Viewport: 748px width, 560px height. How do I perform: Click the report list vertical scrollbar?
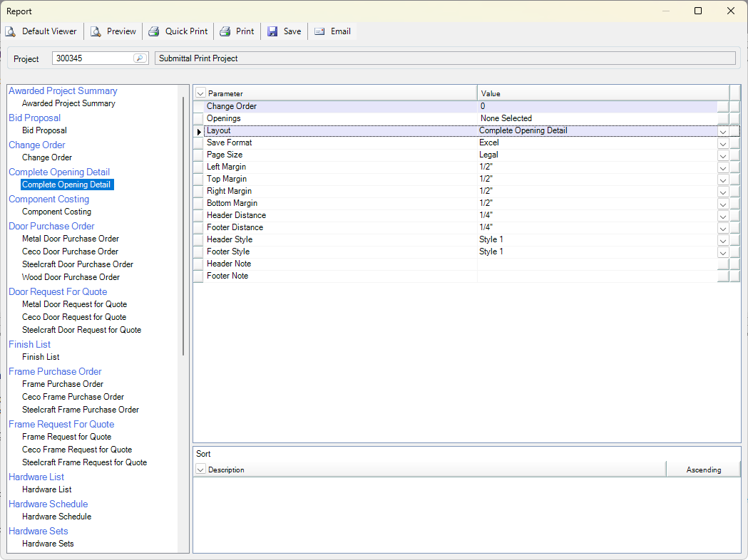click(183, 228)
